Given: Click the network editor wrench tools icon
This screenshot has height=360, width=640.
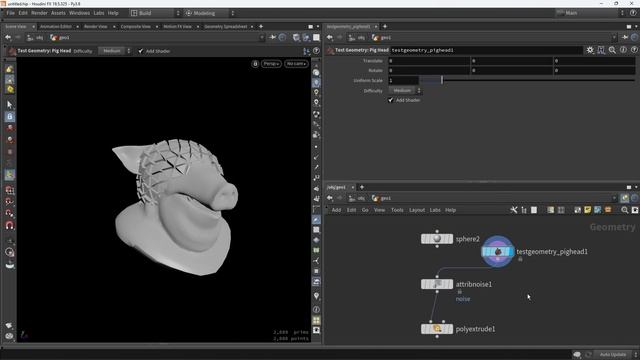Looking at the screenshot, I should (513, 210).
